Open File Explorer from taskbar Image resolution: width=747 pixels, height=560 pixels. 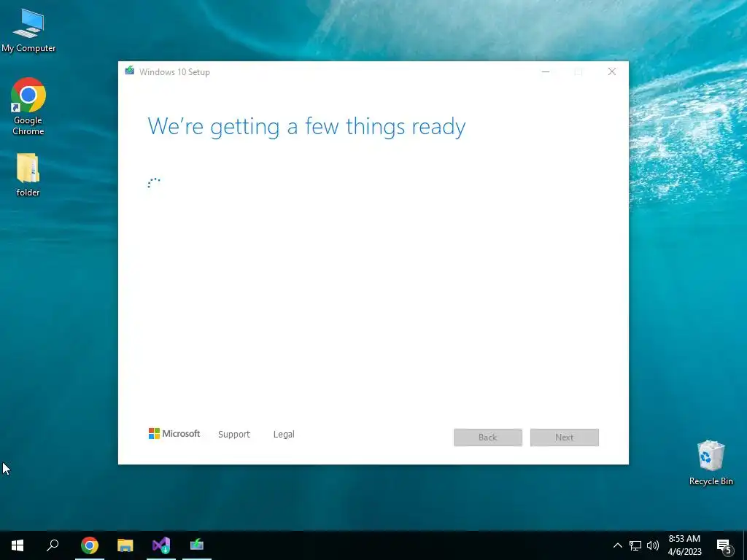[x=125, y=545]
